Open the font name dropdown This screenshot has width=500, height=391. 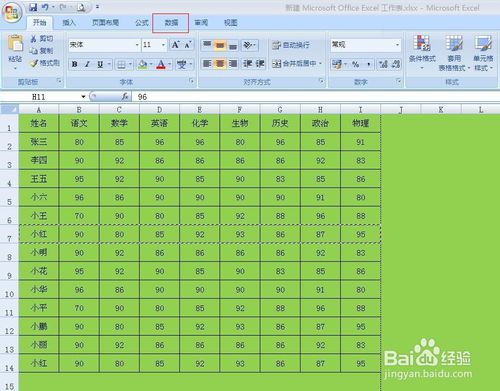[137, 45]
